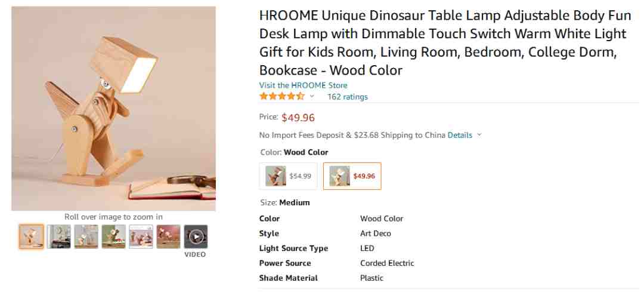This screenshot has width=644, height=295.
Task: Click the $49.96 price next to Price label
Action: (x=298, y=118)
